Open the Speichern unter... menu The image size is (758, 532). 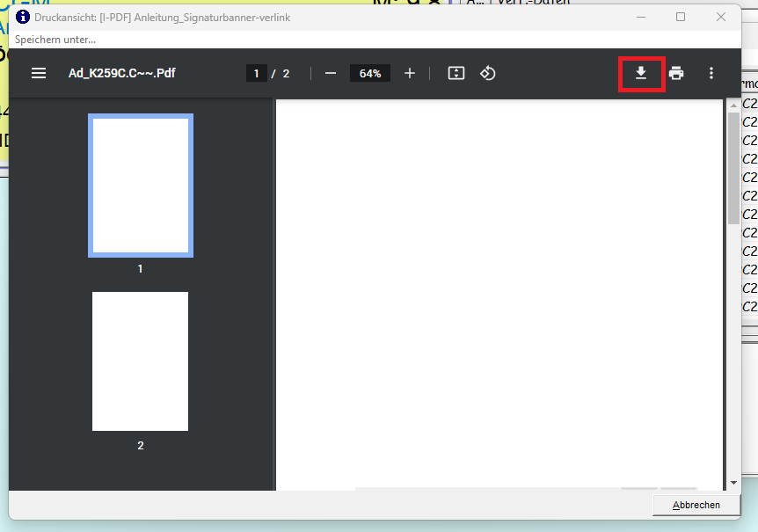(55, 40)
